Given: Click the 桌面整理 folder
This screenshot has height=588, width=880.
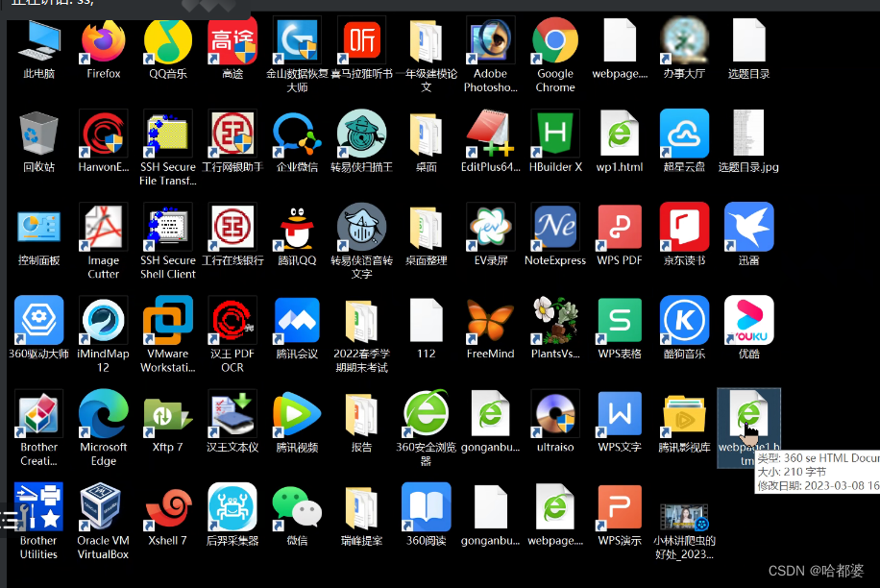Looking at the screenshot, I should [x=426, y=227].
